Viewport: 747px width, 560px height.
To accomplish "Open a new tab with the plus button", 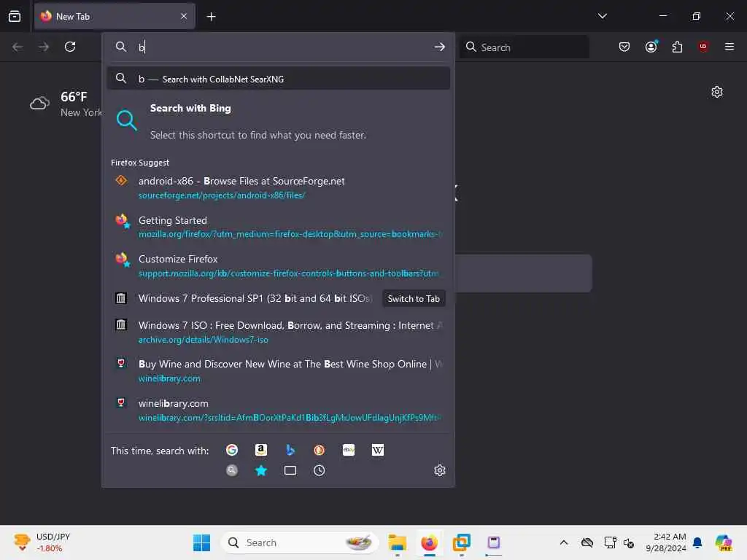I will pyautogui.click(x=211, y=17).
